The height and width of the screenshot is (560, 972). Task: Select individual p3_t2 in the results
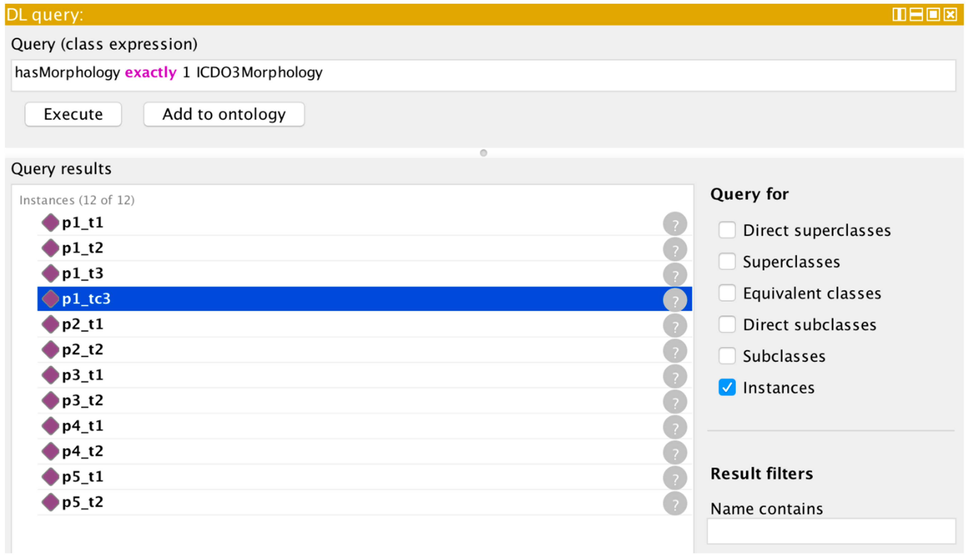tap(83, 401)
